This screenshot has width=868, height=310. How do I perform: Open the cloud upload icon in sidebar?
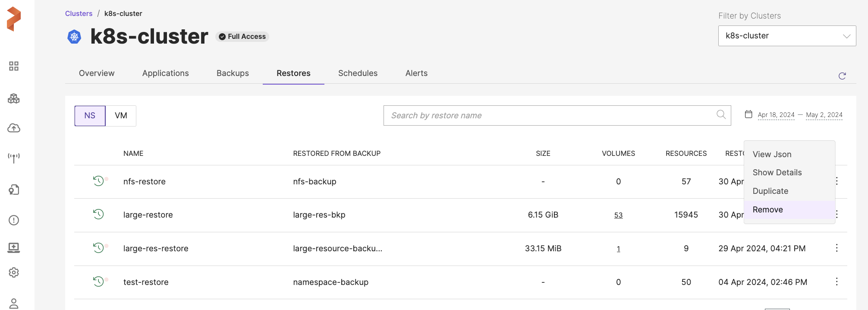(14, 128)
